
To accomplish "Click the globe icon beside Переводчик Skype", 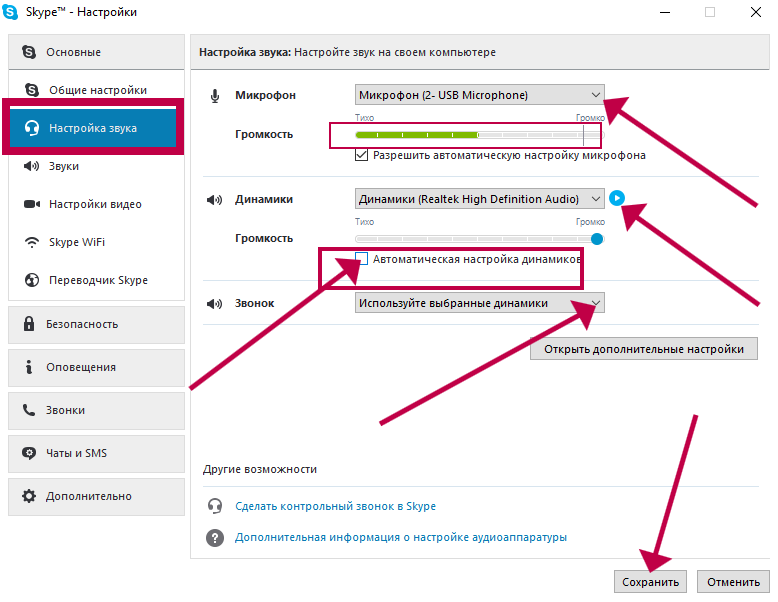I will 32,280.
